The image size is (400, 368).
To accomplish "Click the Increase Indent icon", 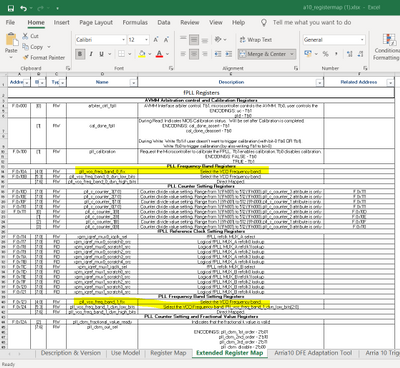I will [x=229, y=54].
